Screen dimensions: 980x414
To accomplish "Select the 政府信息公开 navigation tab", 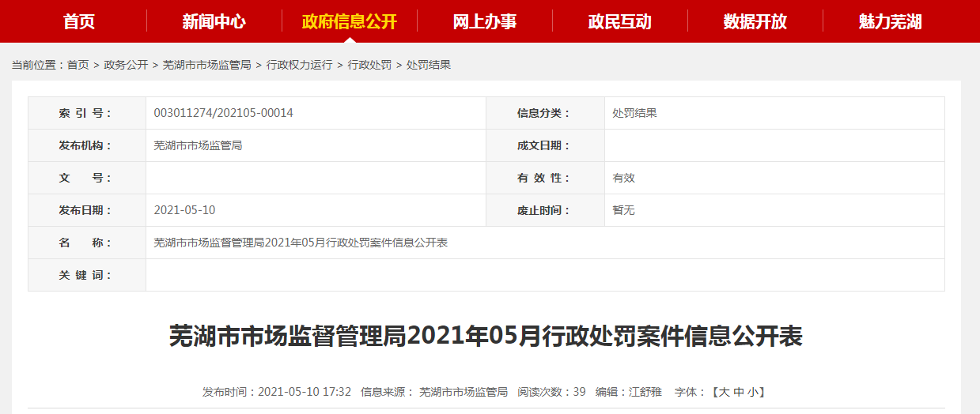I will click(350, 21).
